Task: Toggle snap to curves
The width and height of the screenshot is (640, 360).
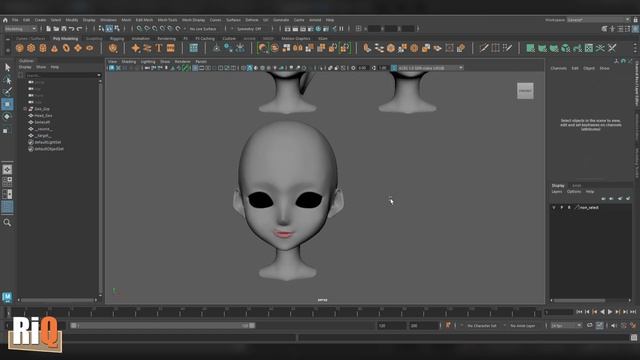Action: [147, 29]
